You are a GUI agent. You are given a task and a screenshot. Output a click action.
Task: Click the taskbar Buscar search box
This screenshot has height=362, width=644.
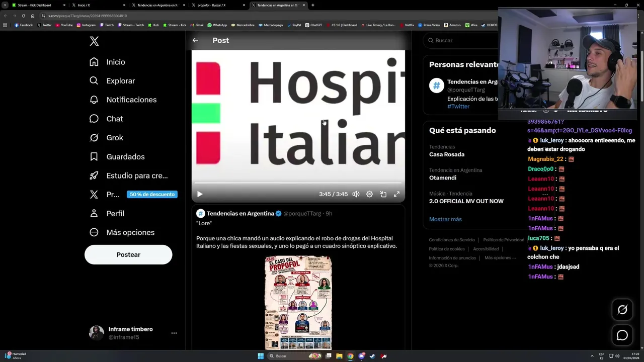pos(294,356)
